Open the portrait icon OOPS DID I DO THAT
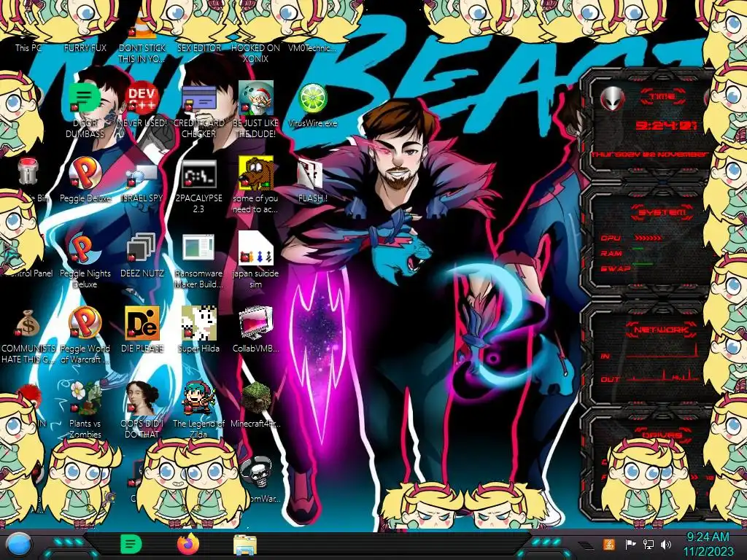This screenshot has height=560, width=747. [x=142, y=398]
